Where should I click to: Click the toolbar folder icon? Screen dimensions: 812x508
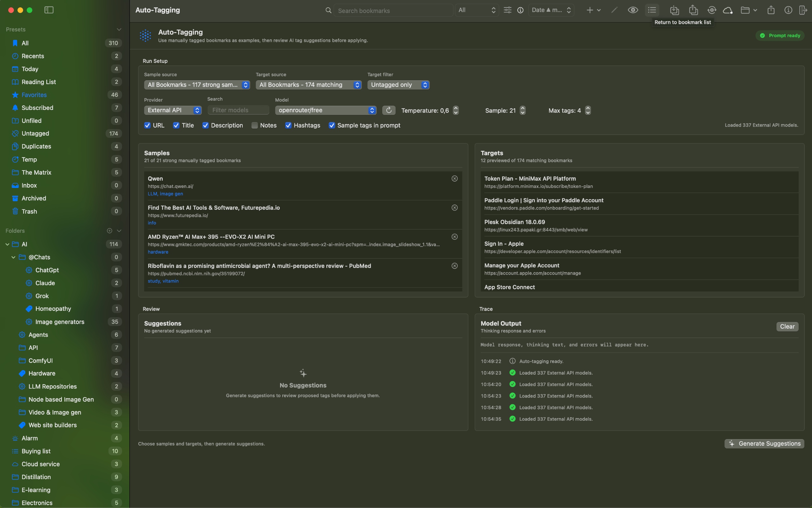(745, 10)
